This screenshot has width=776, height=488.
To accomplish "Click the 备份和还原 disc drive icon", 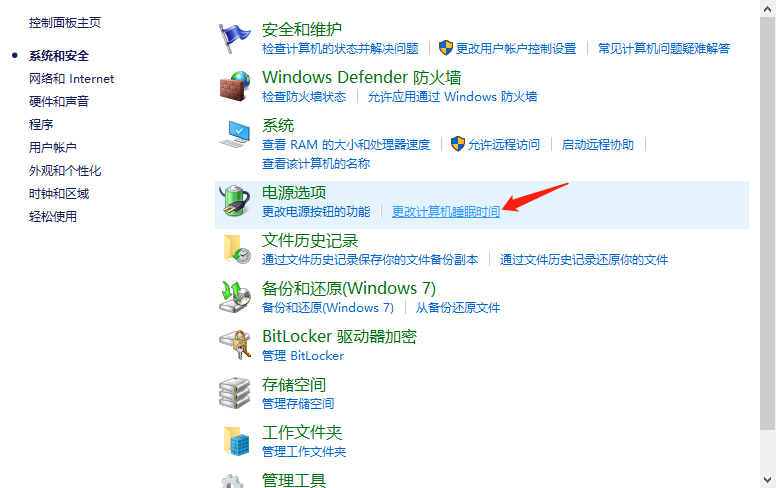I will (235, 297).
